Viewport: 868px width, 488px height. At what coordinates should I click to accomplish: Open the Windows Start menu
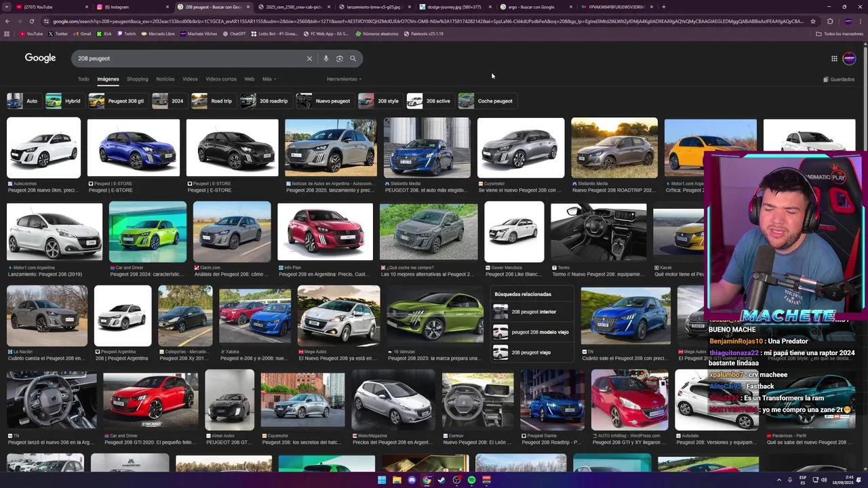click(382, 480)
